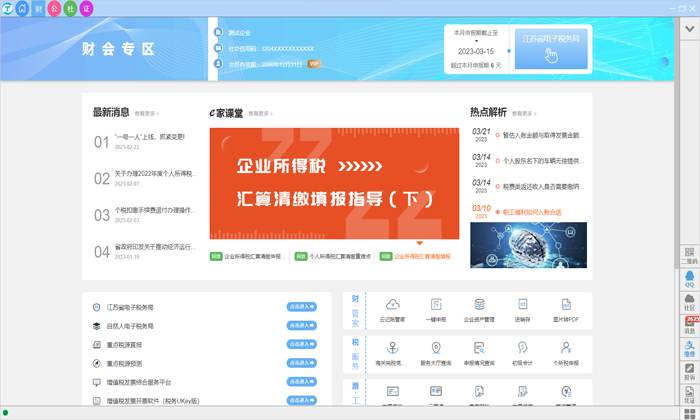The height and width of the screenshot is (420, 700).
Task: Click 点击进入 beside 自然人电子税务局
Action: (x=301, y=325)
